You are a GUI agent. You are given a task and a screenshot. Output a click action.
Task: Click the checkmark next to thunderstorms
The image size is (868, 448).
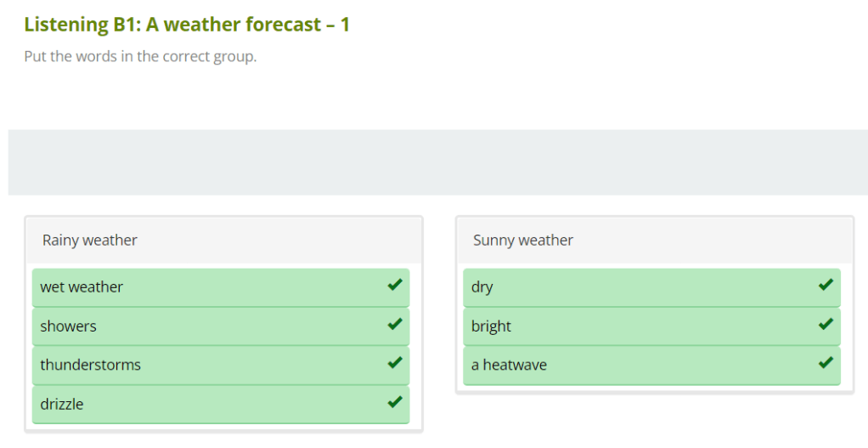(394, 363)
